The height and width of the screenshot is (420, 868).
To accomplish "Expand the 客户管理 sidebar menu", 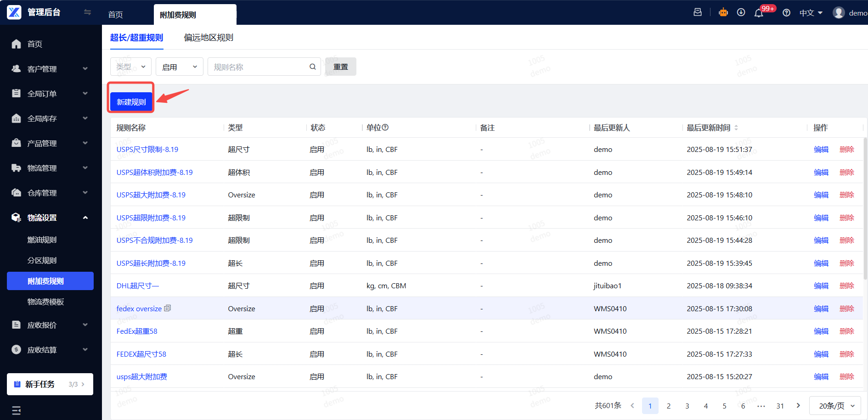I will click(x=50, y=69).
